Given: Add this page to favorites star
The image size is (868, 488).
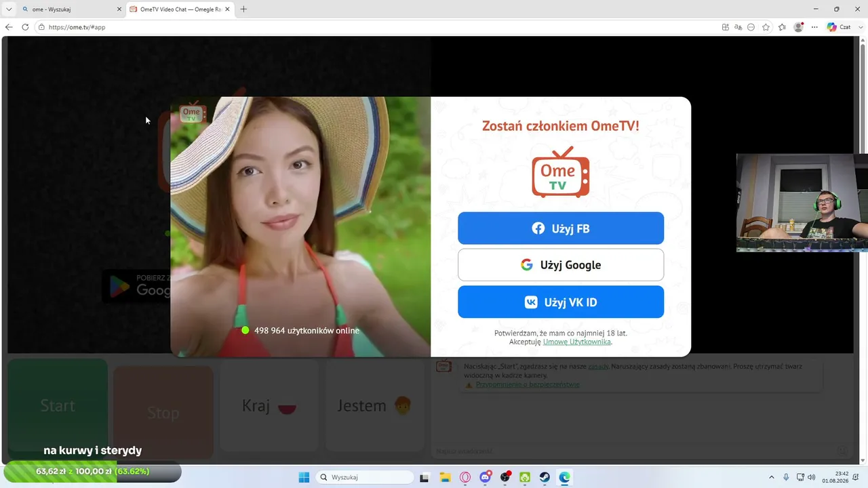Looking at the screenshot, I should click(766, 27).
